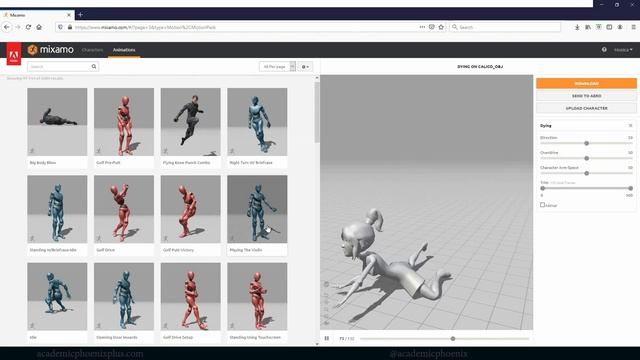
Task: Open the page actions three-dots icon
Action: pyautogui.click(x=422, y=27)
